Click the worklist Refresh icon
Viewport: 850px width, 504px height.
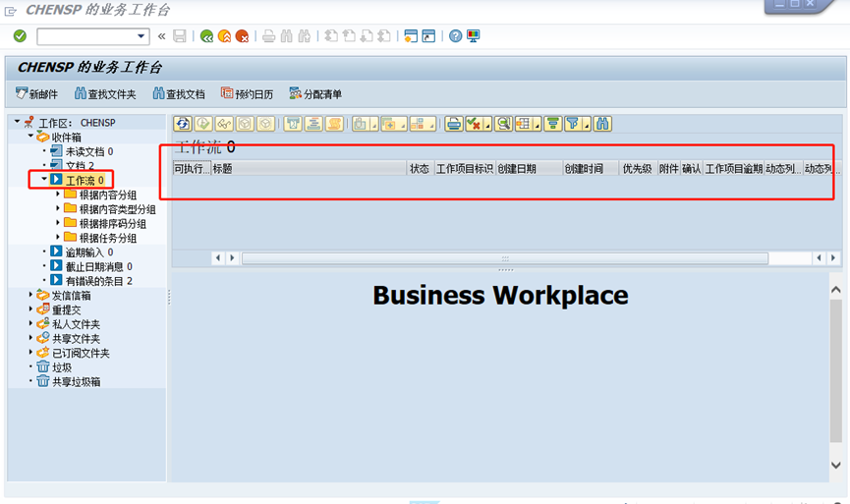pos(183,124)
